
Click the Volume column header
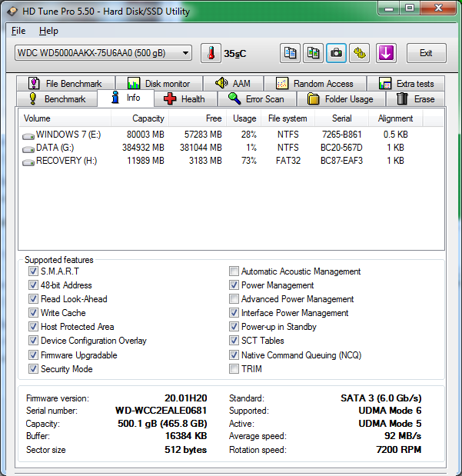coord(65,118)
